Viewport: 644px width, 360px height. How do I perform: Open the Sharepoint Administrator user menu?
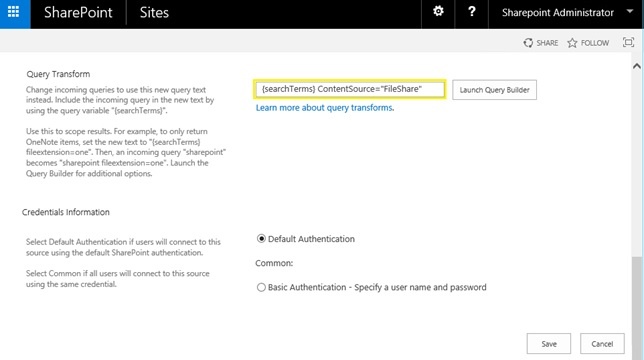click(x=558, y=13)
